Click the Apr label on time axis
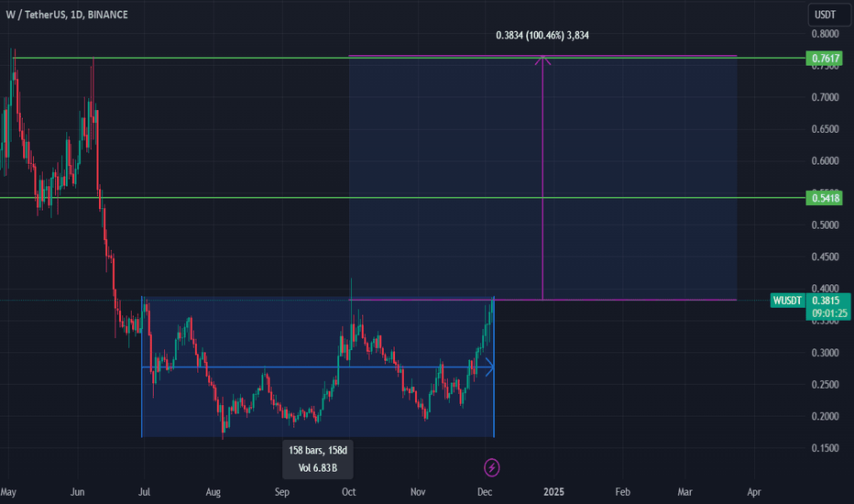 [x=754, y=492]
